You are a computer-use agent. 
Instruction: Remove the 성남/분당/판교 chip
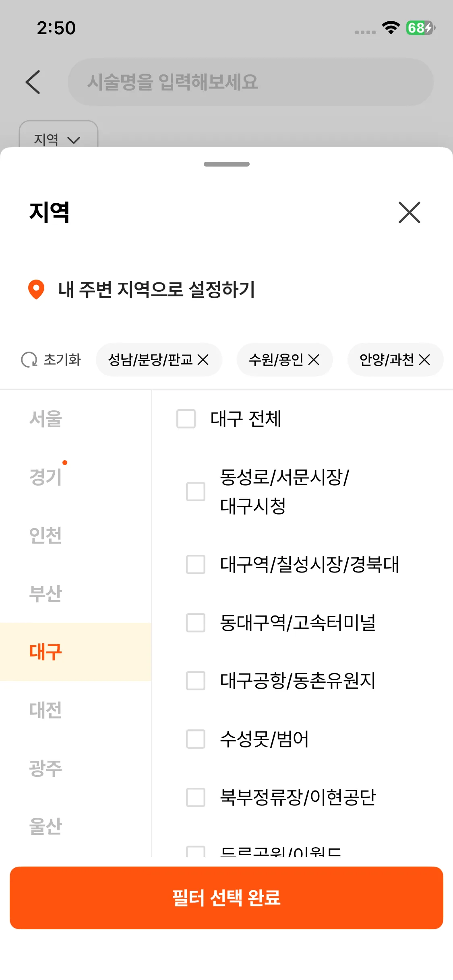pyautogui.click(x=203, y=360)
